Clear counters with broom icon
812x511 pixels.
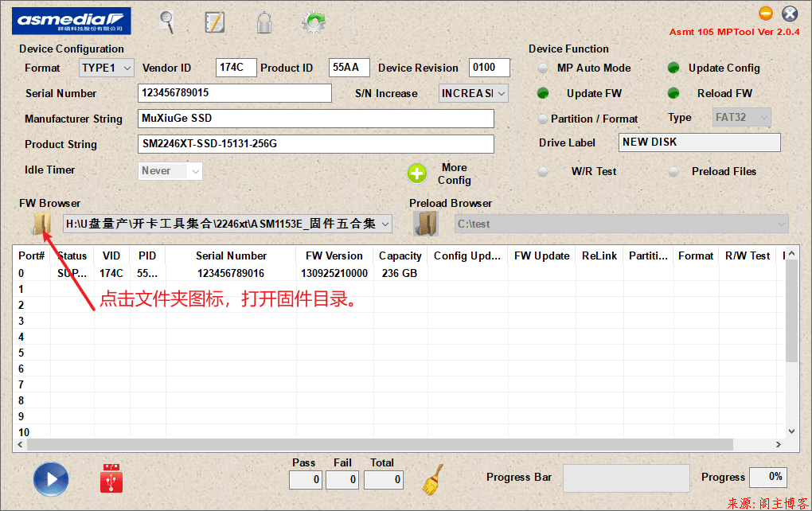[433, 479]
